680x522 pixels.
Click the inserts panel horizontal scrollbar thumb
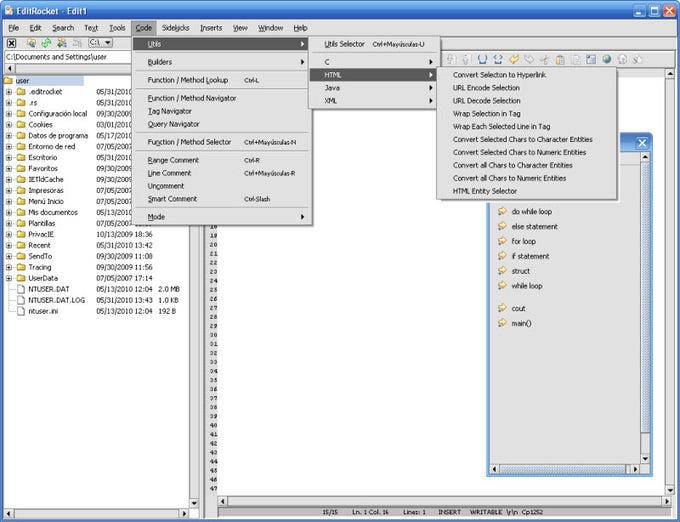tap(562, 469)
